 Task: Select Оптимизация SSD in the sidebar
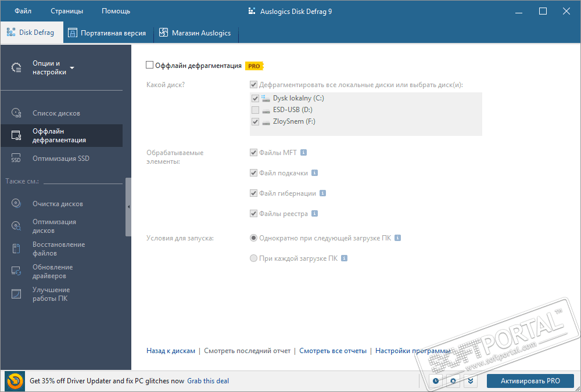click(x=62, y=158)
